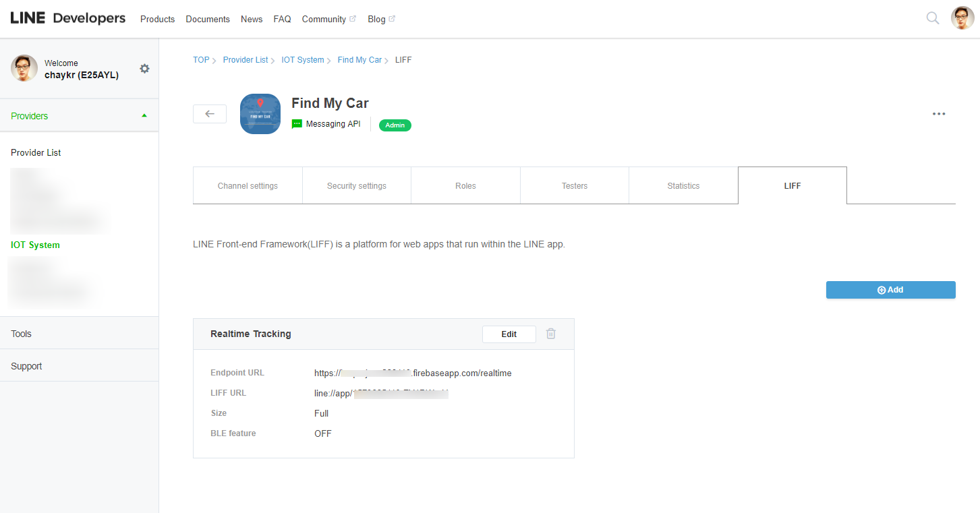Open the three-dots more options menu

939,114
